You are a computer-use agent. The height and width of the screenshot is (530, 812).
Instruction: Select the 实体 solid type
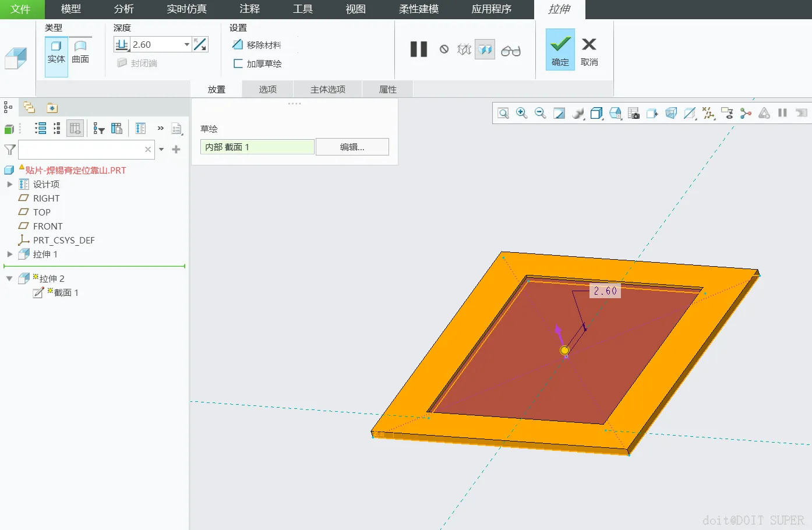coord(57,52)
